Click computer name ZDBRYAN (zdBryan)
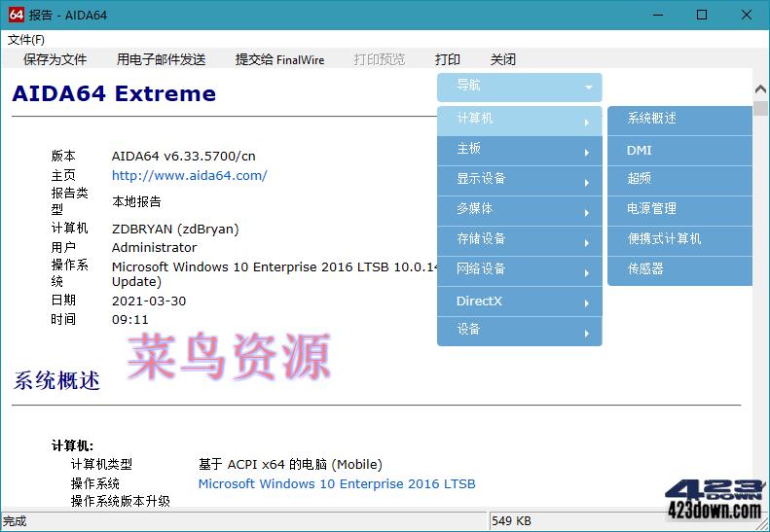This screenshot has width=770, height=532. coord(175,230)
